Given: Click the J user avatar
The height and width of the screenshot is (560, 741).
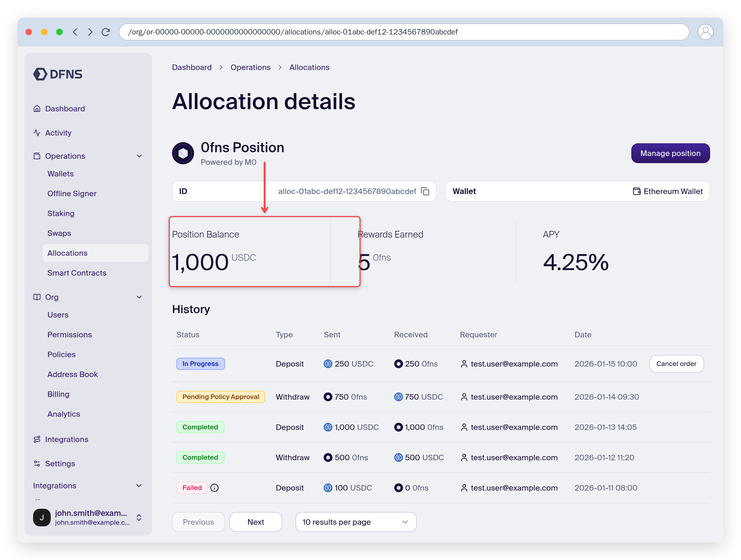Looking at the screenshot, I should pos(42,518).
